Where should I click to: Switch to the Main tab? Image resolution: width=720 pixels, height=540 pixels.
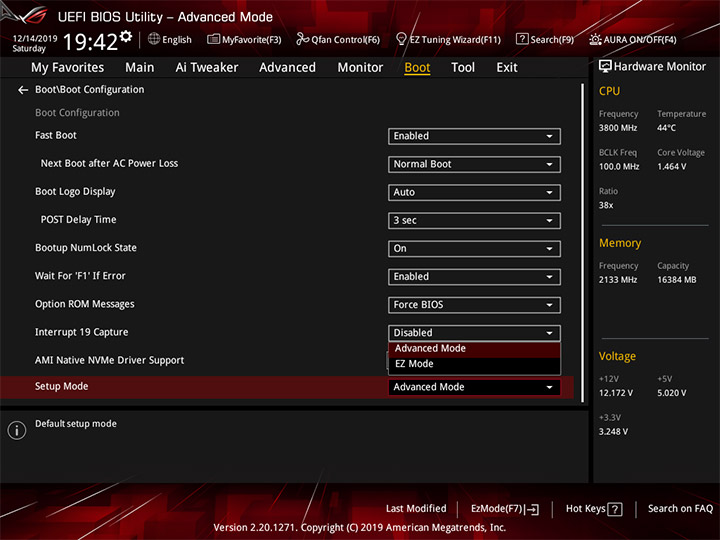pyautogui.click(x=140, y=68)
